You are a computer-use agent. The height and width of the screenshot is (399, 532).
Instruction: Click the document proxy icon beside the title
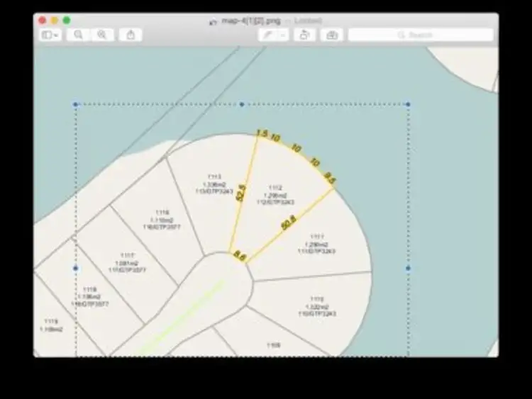(213, 22)
